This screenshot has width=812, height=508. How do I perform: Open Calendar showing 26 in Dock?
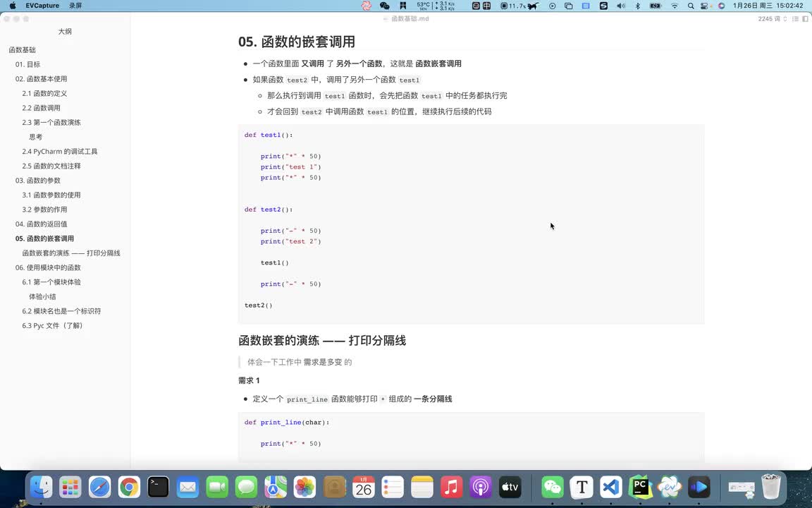point(364,488)
